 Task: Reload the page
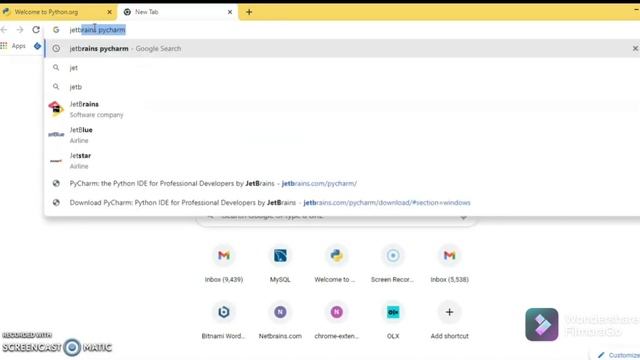click(x=36, y=30)
